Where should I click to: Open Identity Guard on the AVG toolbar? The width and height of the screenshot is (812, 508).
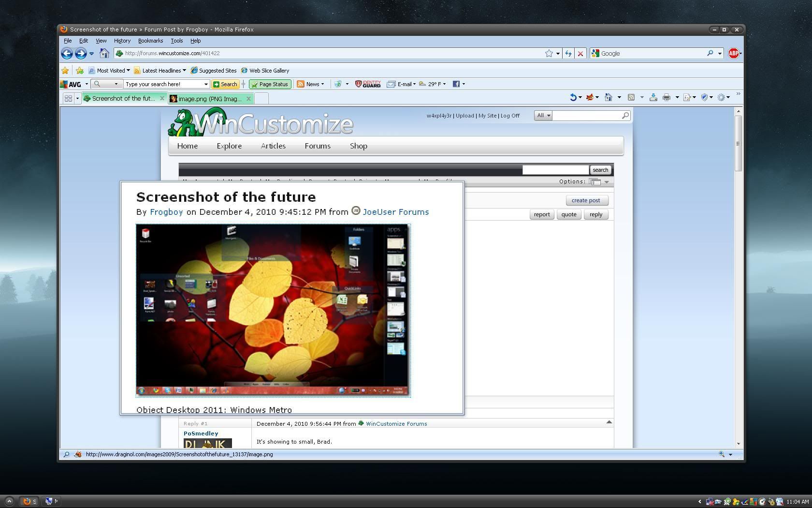click(x=368, y=84)
